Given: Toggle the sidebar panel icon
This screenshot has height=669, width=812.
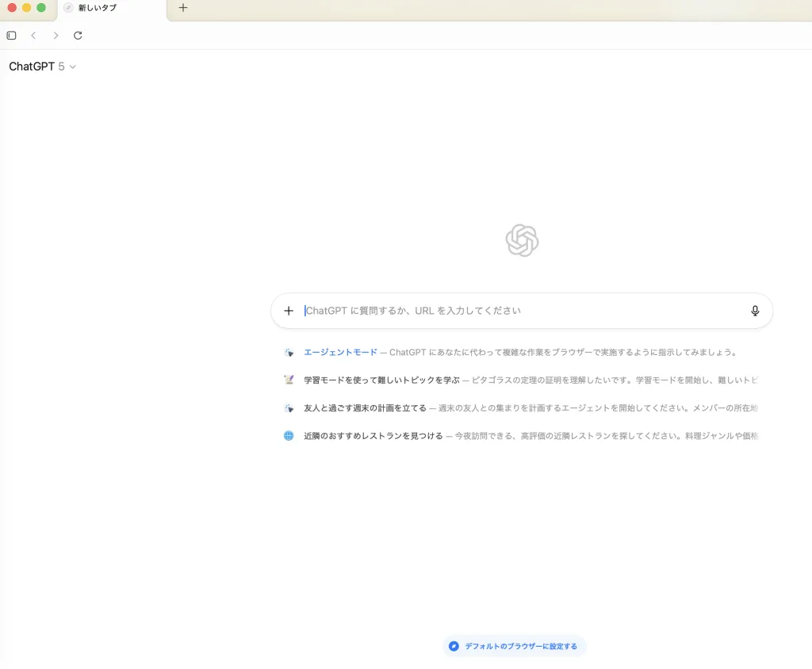Looking at the screenshot, I should [11, 36].
